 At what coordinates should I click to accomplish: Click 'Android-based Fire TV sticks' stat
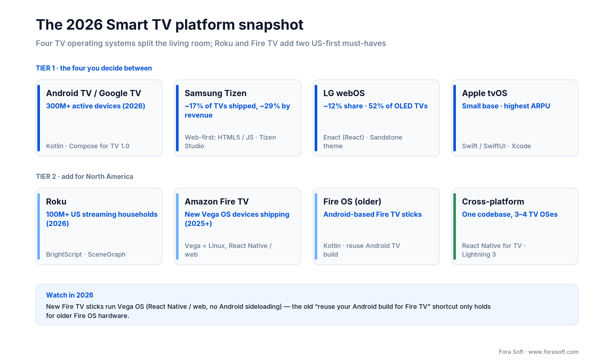[x=373, y=214]
